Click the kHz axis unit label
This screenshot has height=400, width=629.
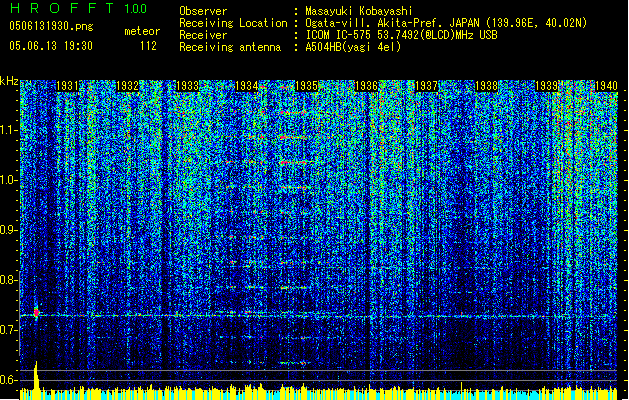coord(9,81)
